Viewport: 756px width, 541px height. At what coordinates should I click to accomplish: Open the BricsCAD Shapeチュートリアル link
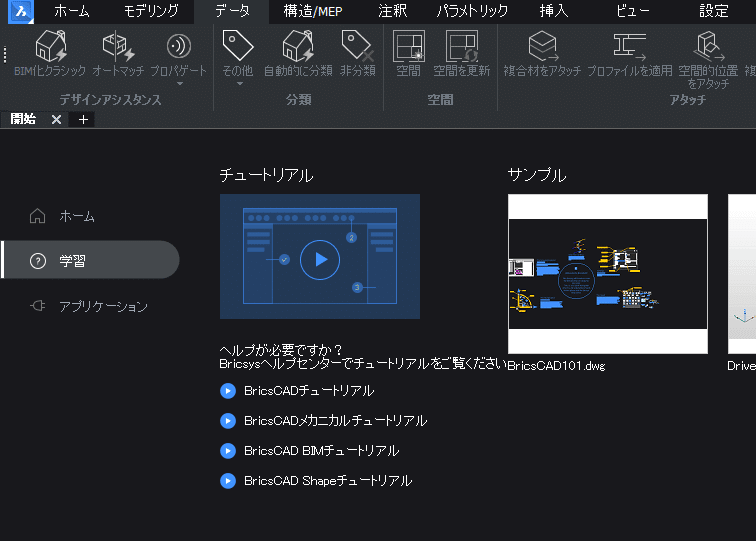pos(316,480)
